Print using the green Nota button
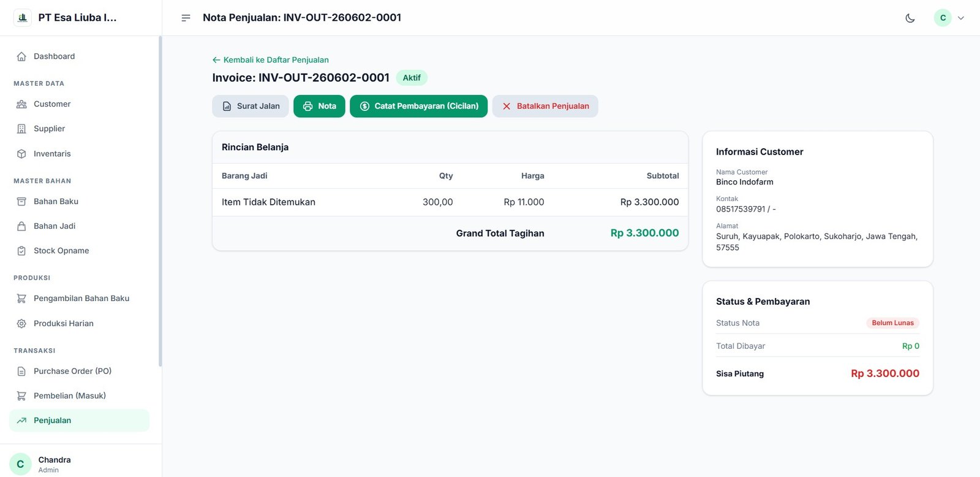 319,106
